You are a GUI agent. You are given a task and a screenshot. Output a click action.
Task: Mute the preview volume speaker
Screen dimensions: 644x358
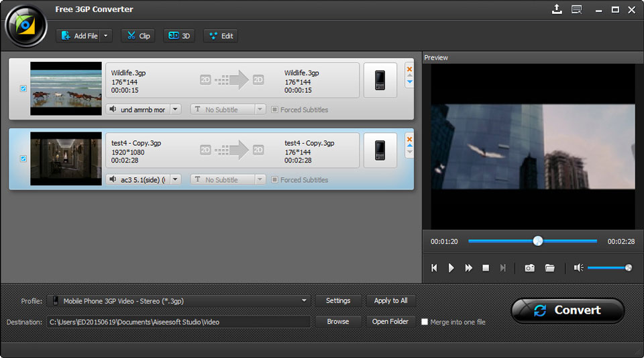(x=578, y=268)
